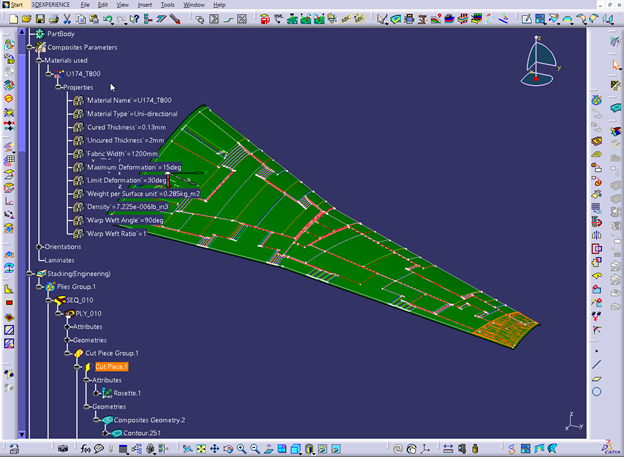Click the Print icon in toolbar
The height and width of the screenshot is (457, 624).
(53, 19)
